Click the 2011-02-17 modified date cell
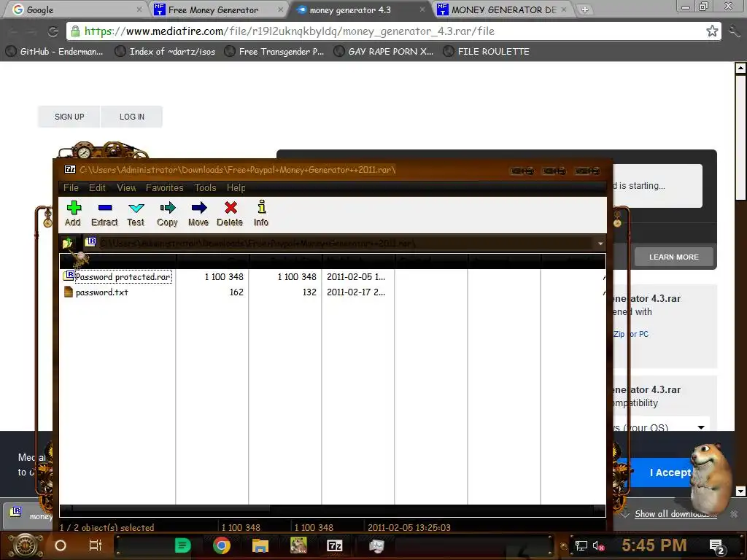Screen dimensions: 747x560 click(x=356, y=292)
